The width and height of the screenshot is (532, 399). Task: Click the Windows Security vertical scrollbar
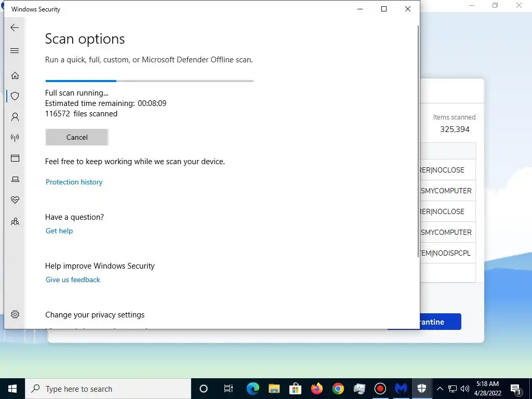418,141
